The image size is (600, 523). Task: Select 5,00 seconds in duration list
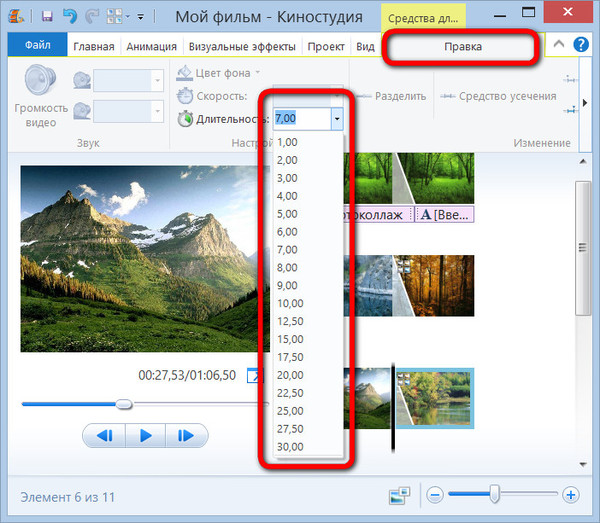(x=287, y=213)
